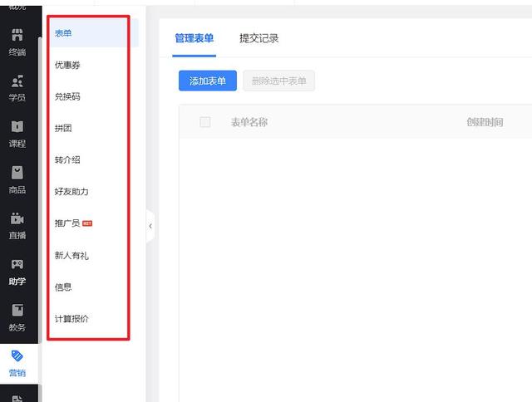
Task: Collapse the submenu with the arrow handle
Action: tap(150, 226)
